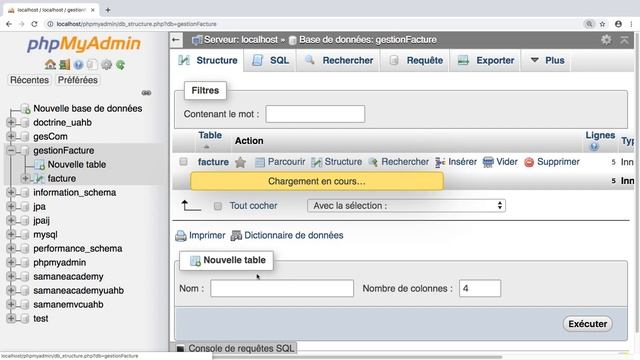
Task: Expand the doctrine_uahb database
Action: (11, 122)
